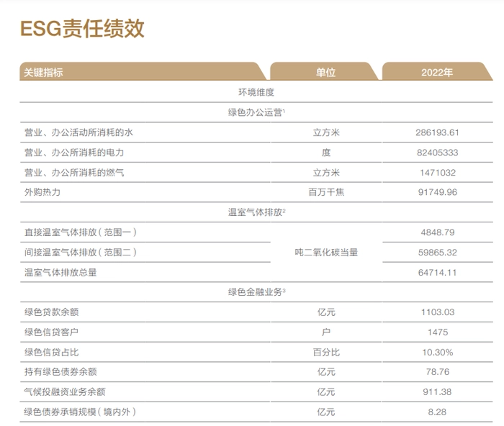Click the 绿色办公运营 subsection heading
Viewport: 504px width, 426px height.
pos(256,112)
